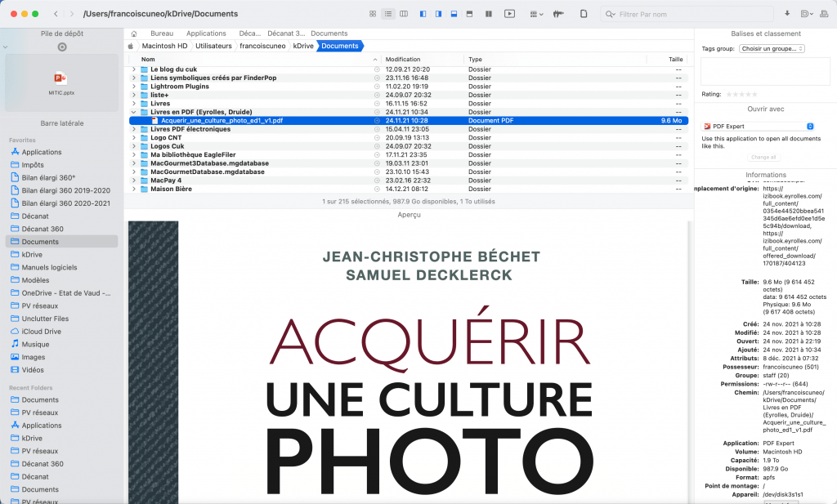Switch to icon grid view
Screen dimensions: 837x504
click(373, 14)
